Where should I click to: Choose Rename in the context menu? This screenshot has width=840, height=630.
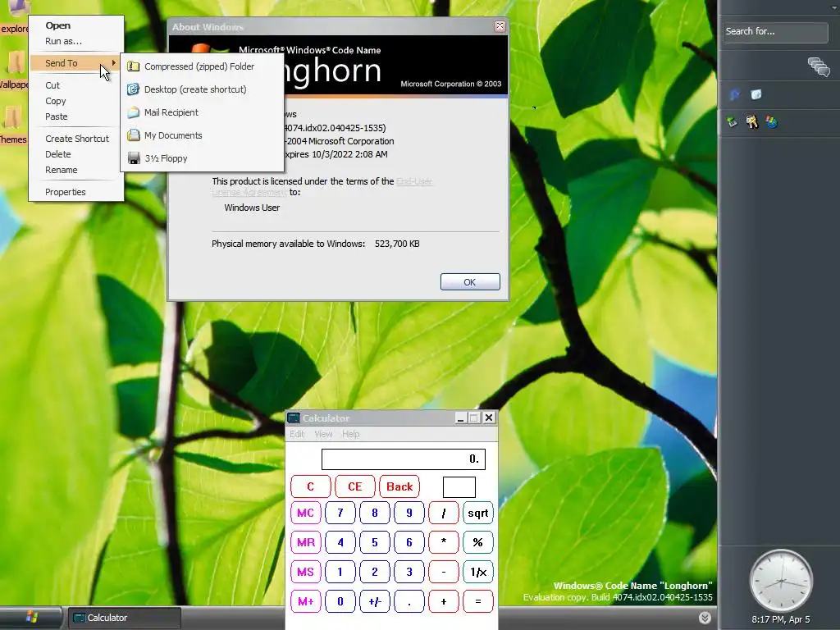pos(61,170)
